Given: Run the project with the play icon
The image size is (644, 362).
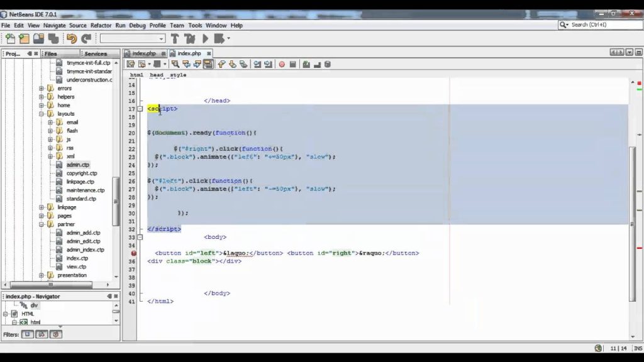Looking at the screenshot, I should [x=206, y=38].
